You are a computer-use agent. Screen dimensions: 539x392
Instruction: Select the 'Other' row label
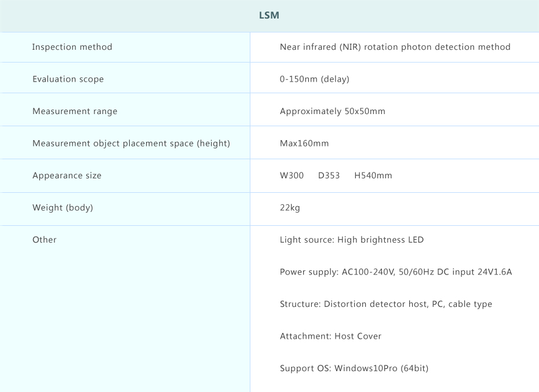click(x=45, y=240)
